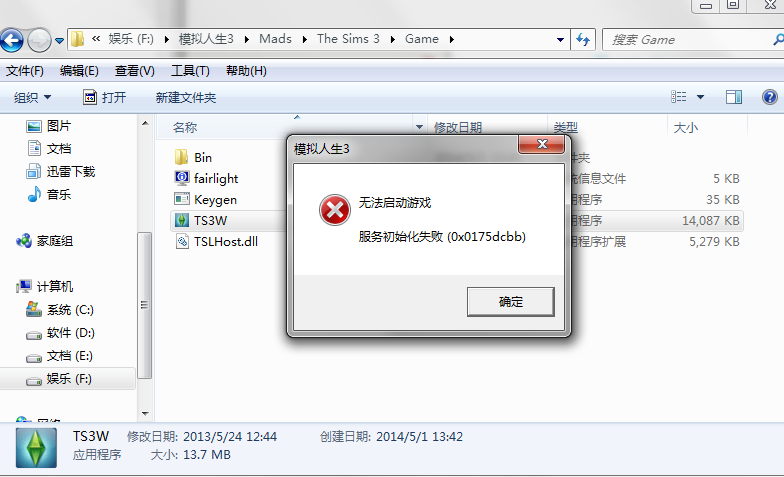This screenshot has height=477, width=784.
Task: Select the fairlight file icon
Action: (x=182, y=178)
